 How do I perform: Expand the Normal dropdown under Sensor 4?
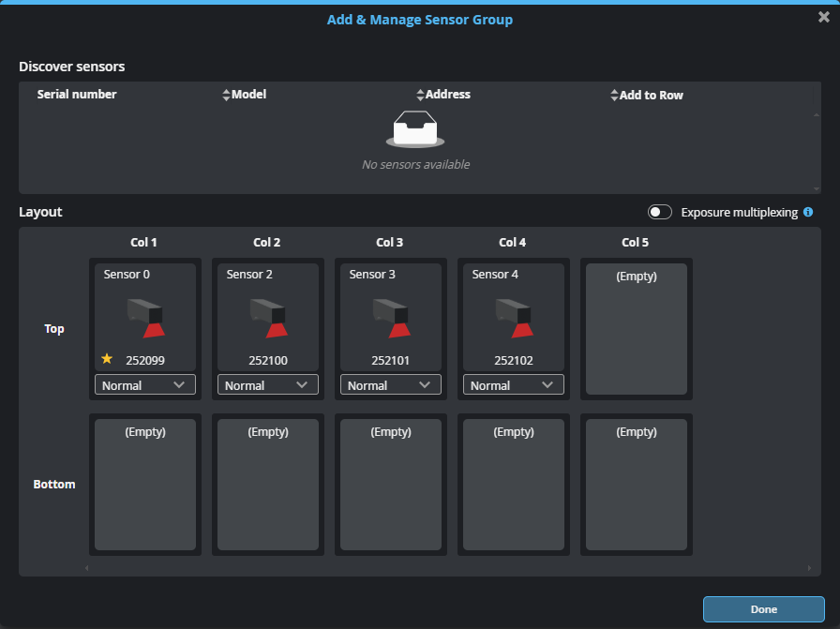pos(514,385)
